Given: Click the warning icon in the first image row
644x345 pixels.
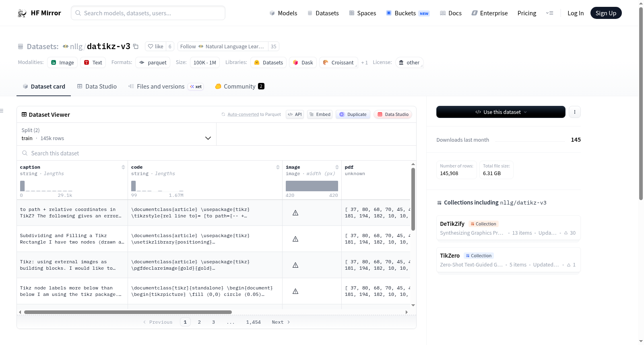Looking at the screenshot, I should pyautogui.click(x=295, y=213).
